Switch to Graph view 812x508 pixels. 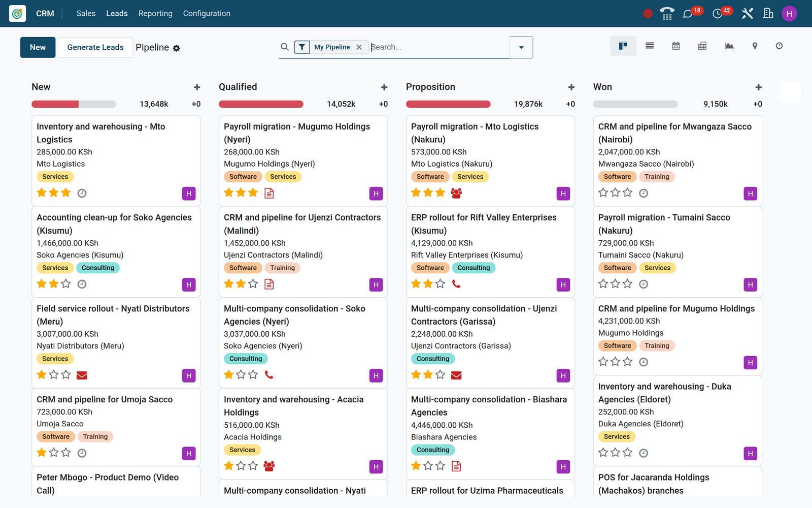(729, 46)
